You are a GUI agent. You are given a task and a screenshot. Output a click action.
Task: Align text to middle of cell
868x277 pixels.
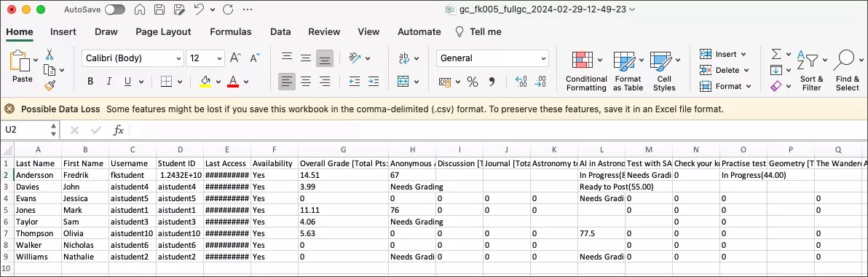coord(306,58)
